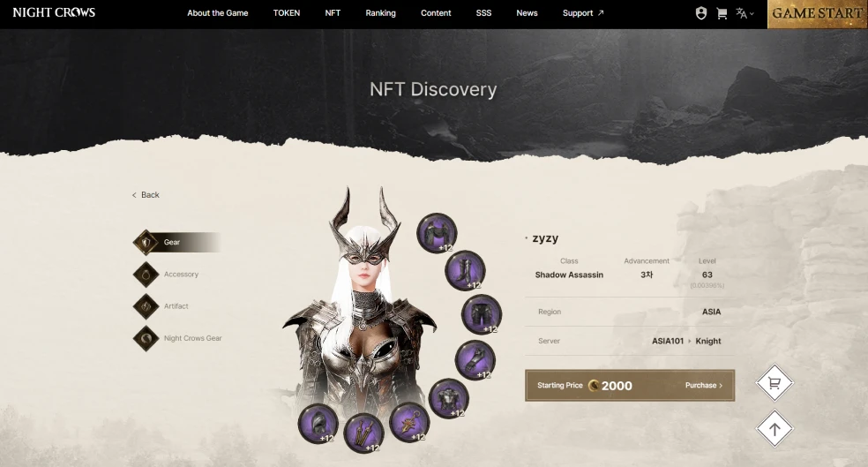Select the dagger offhand gear icon +12

click(x=409, y=423)
